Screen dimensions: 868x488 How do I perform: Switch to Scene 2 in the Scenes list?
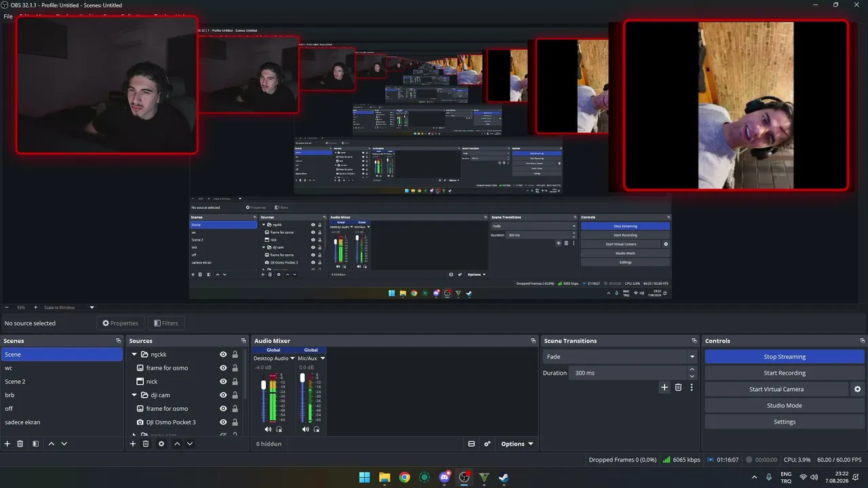click(x=62, y=382)
